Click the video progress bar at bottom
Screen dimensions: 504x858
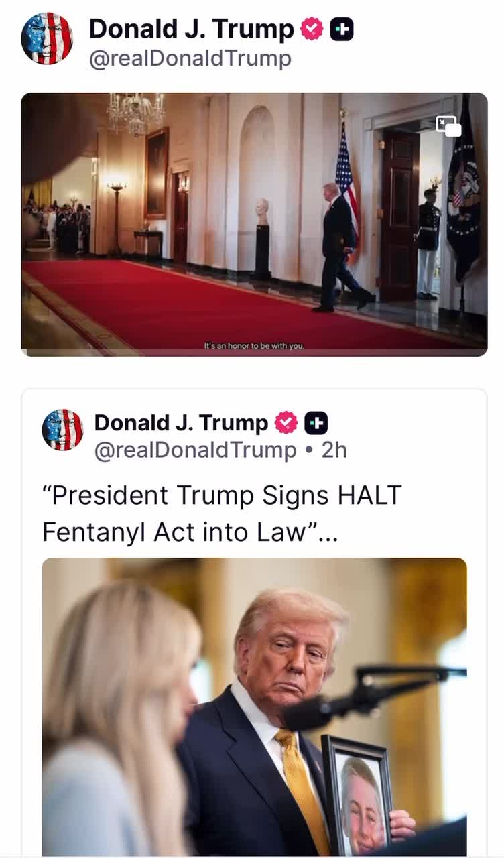pos(254,352)
